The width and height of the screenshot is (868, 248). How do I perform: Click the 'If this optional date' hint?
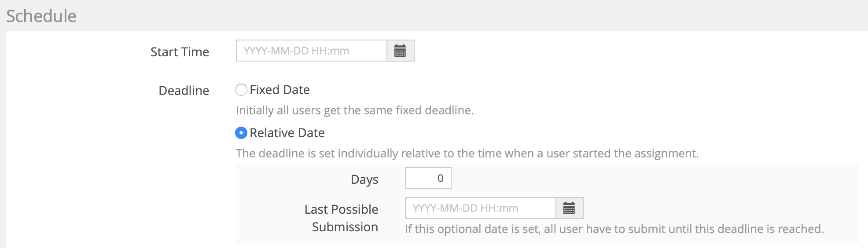[614, 229]
